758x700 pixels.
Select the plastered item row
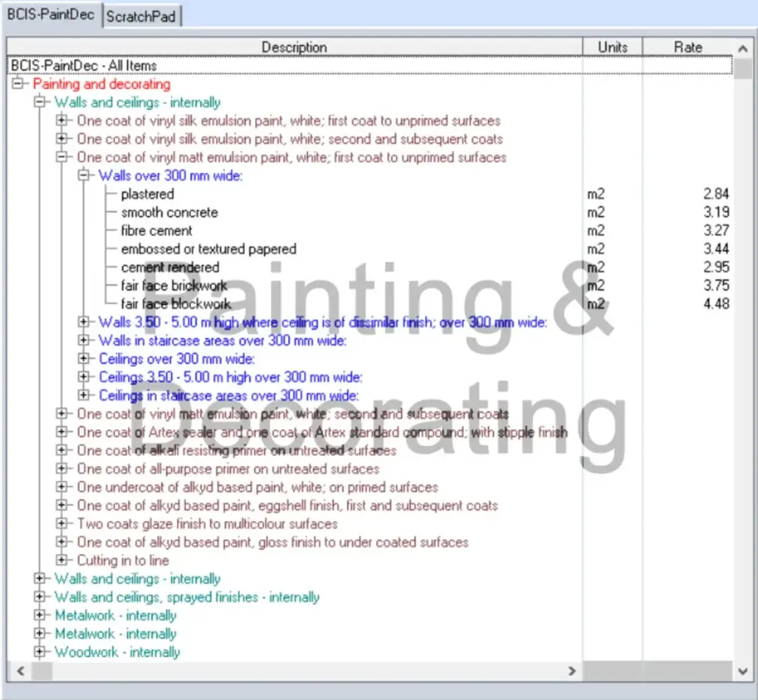click(x=147, y=194)
